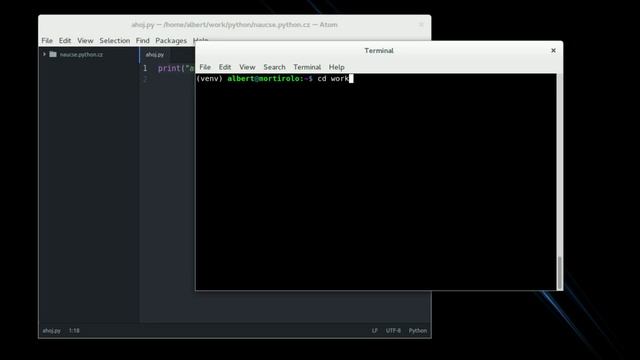Image resolution: width=640 pixels, height=360 pixels.
Task: Open the Find menu in Atom
Action: tap(142, 40)
